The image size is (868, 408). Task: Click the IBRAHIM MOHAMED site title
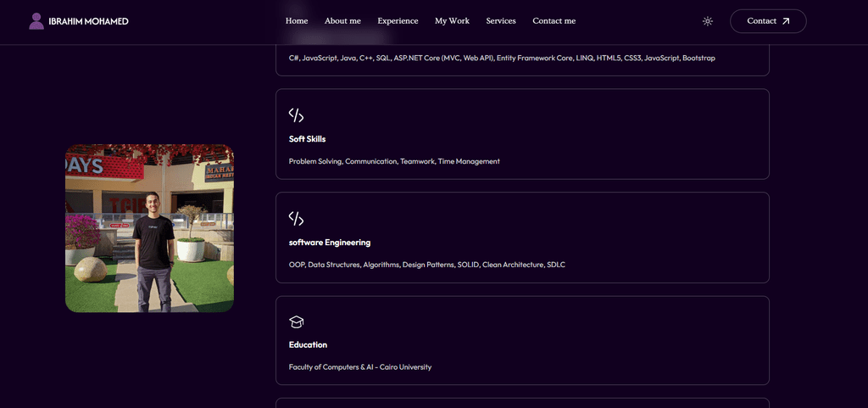88,21
